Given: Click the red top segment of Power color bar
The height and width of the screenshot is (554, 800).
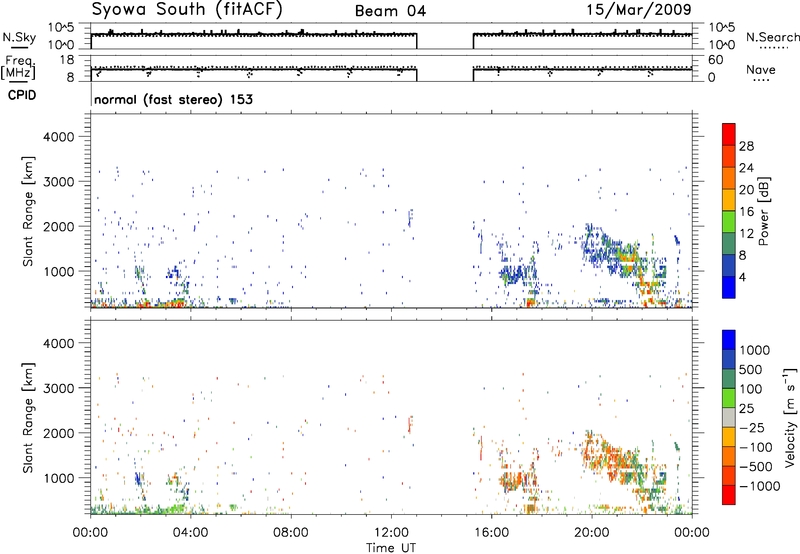Looking at the screenshot, I should [x=729, y=134].
